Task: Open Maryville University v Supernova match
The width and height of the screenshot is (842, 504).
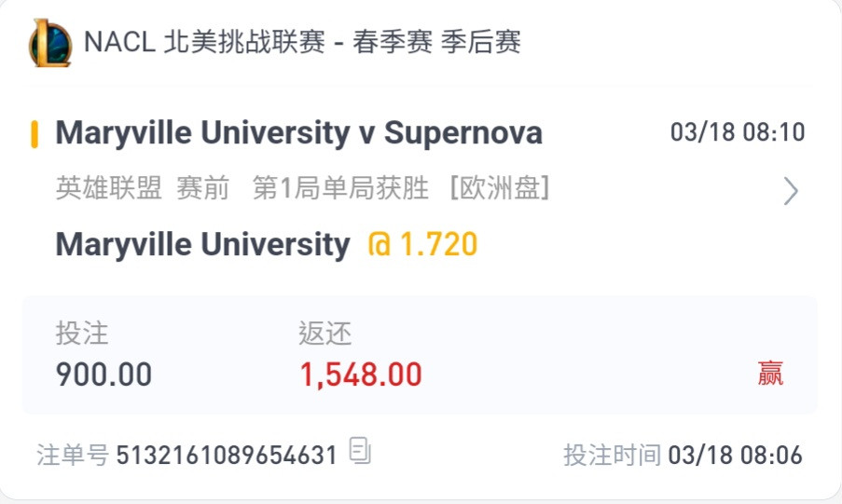Action: (299, 133)
